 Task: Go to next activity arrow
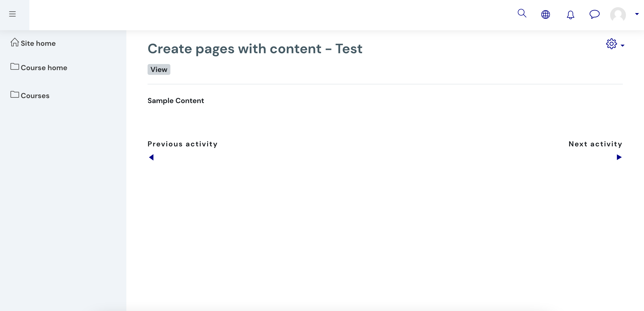pos(619,157)
